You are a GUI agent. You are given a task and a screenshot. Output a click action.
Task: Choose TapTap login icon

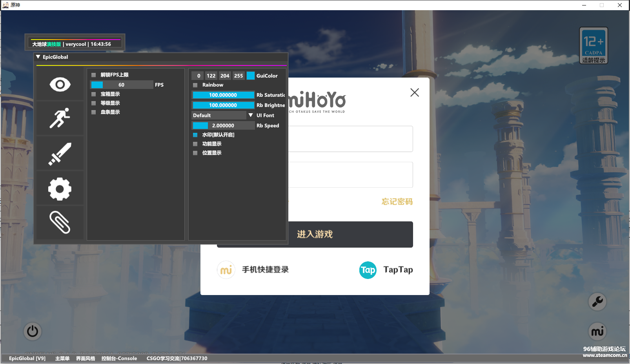click(x=368, y=270)
